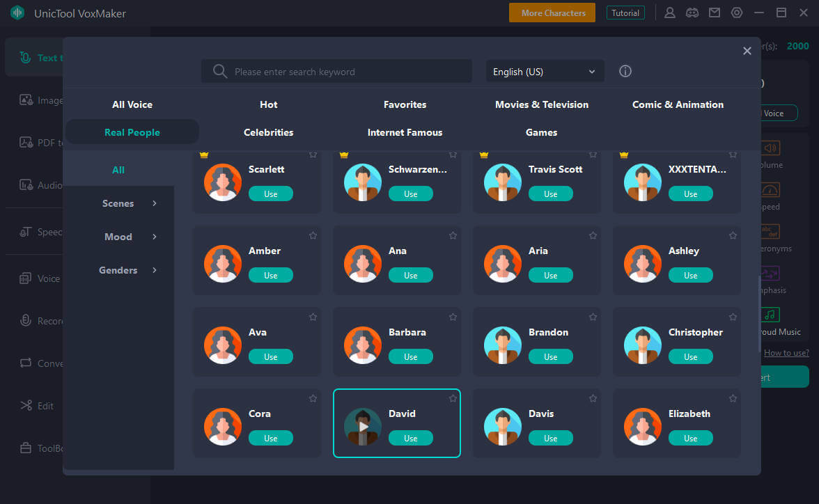819x504 pixels.
Task: Favorite the Christopher voice star
Action: (x=733, y=317)
